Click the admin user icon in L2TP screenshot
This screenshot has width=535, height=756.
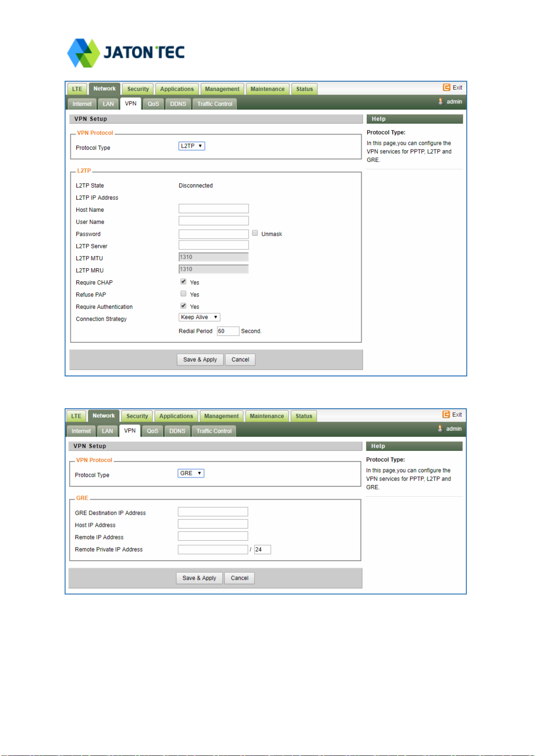441,101
